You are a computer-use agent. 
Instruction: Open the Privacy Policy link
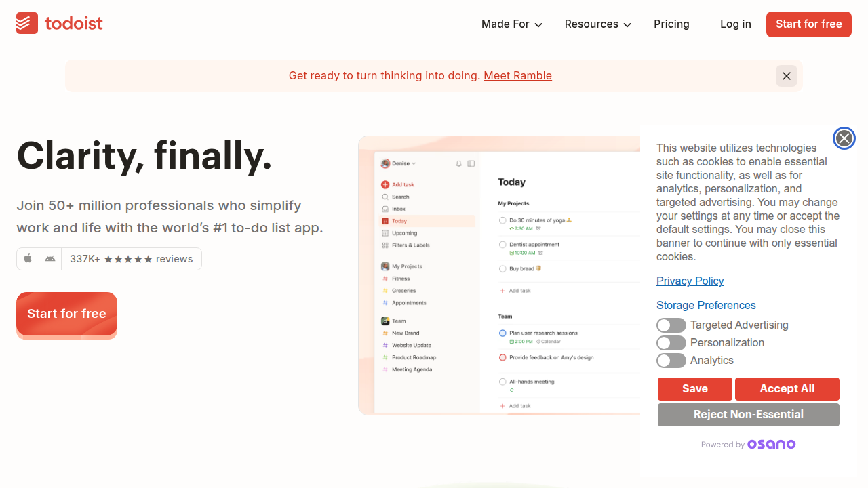click(690, 281)
